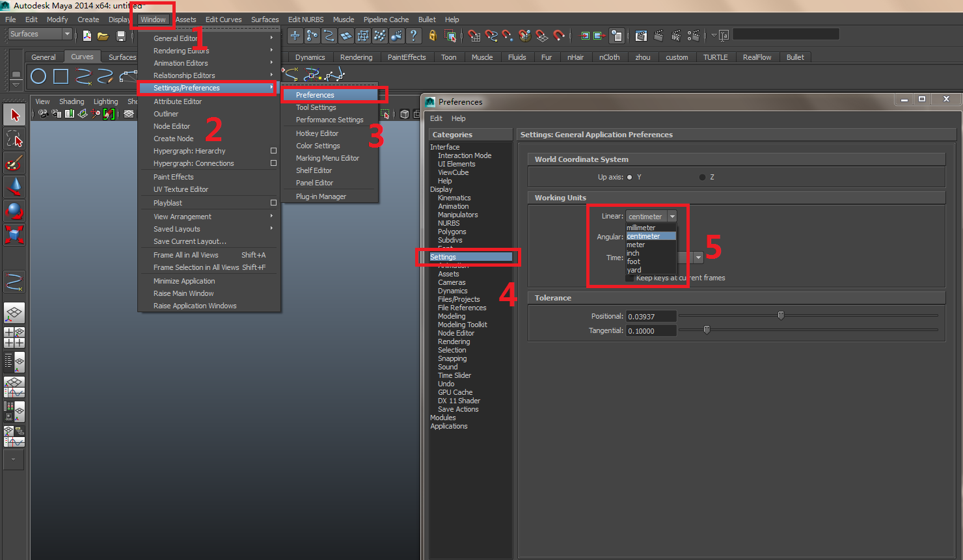The height and width of the screenshot is (560, 963).
Task: Open a scene file
Action: (103, 35)
